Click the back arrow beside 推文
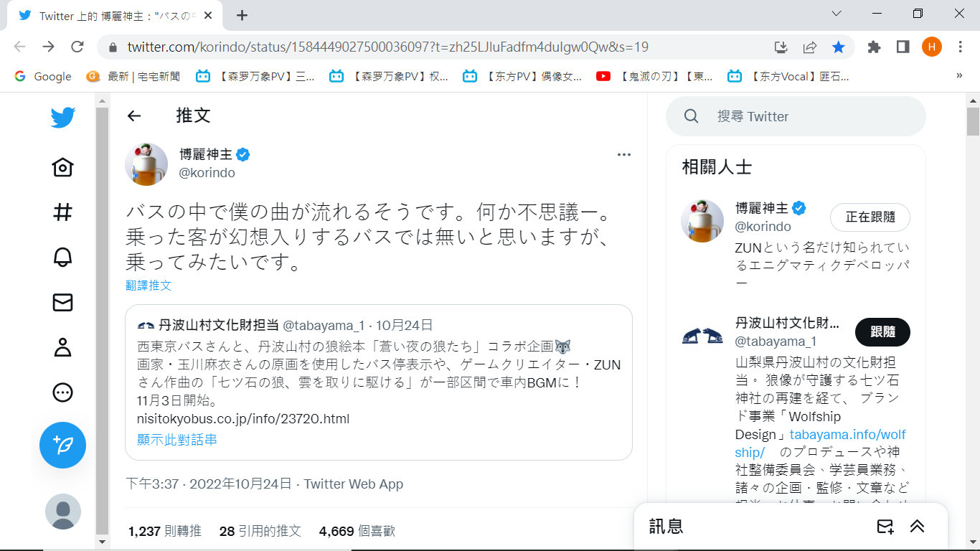The width and height of the screenshot is (980, 551). (134, 116)
